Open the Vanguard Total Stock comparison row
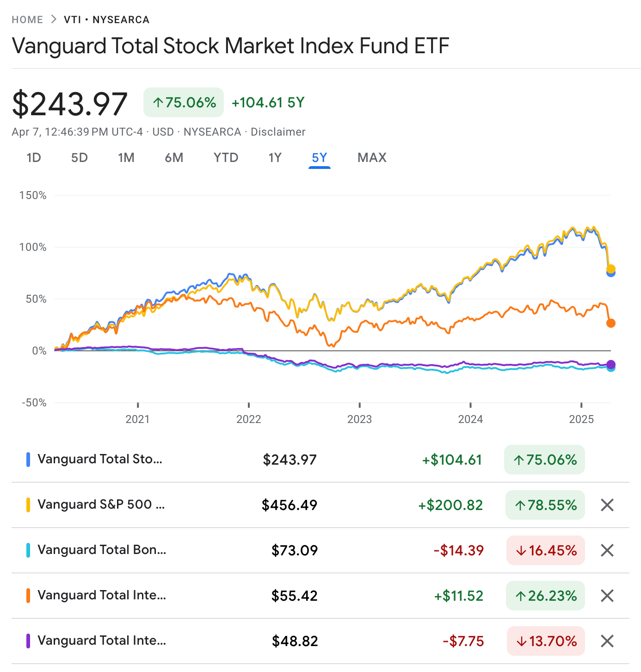This screenshot has height=672, width=641. tap(100, 460)
